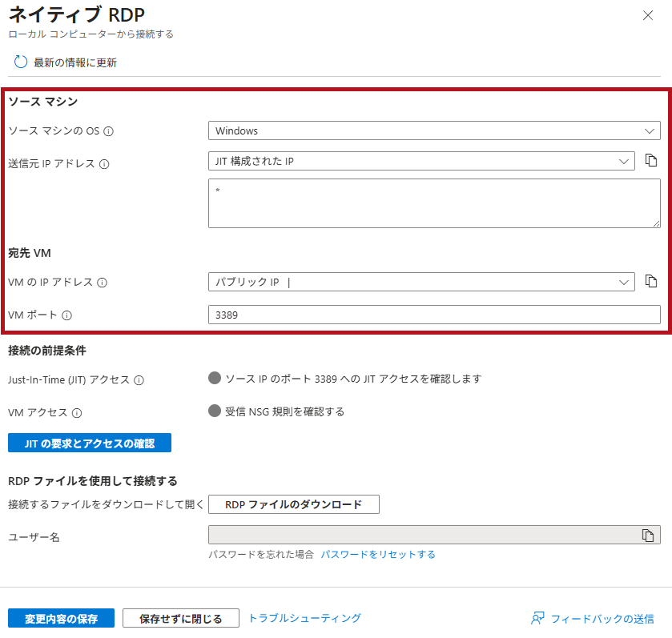Click the refresh icon to update information

point(21,60)
